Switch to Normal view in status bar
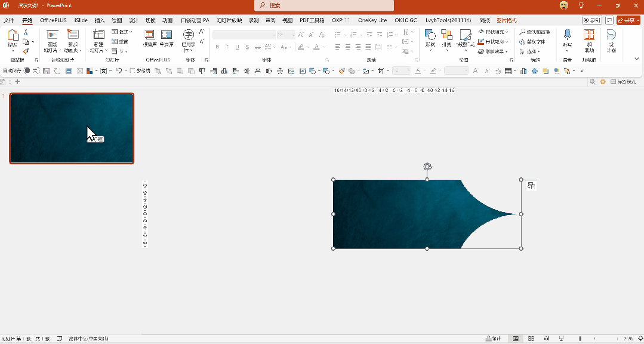The width and height of the screenshot is (644, 344). [516, 339]
